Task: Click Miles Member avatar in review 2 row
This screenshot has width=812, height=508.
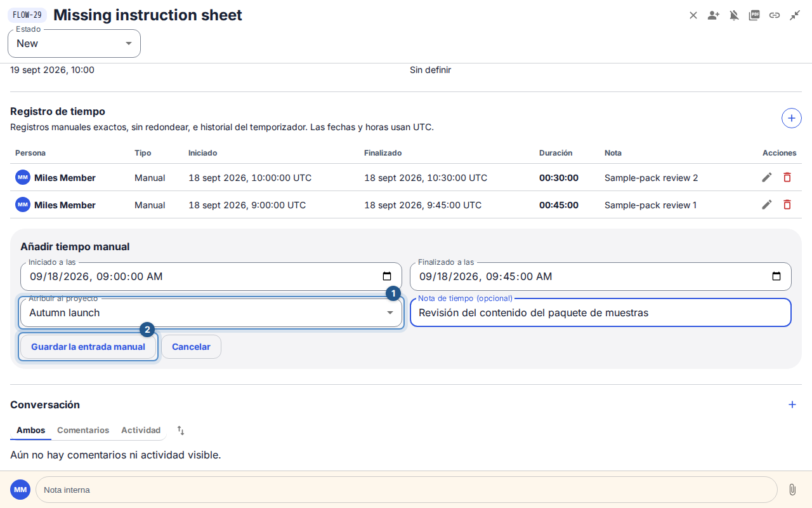Action: [x=23, y=178]
